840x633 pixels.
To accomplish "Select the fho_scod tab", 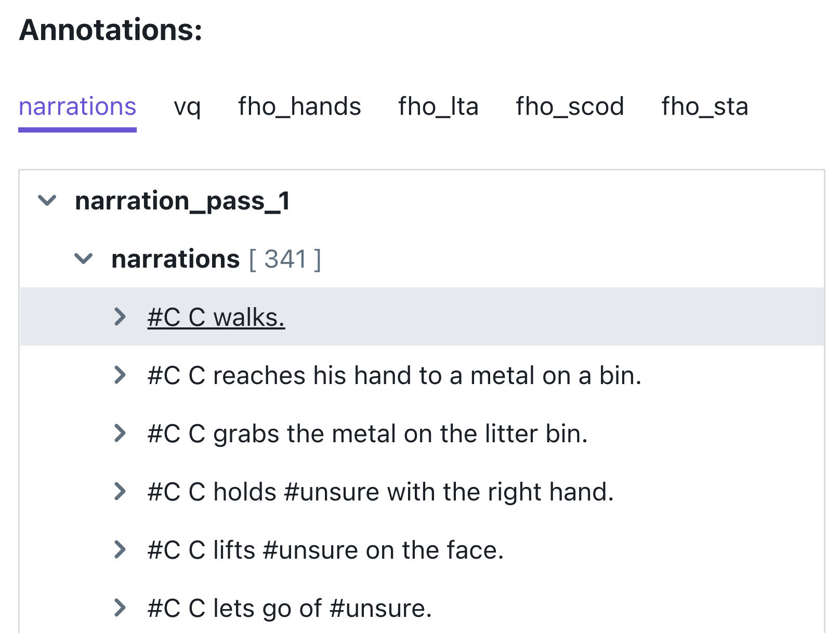I will coord(570,107).
